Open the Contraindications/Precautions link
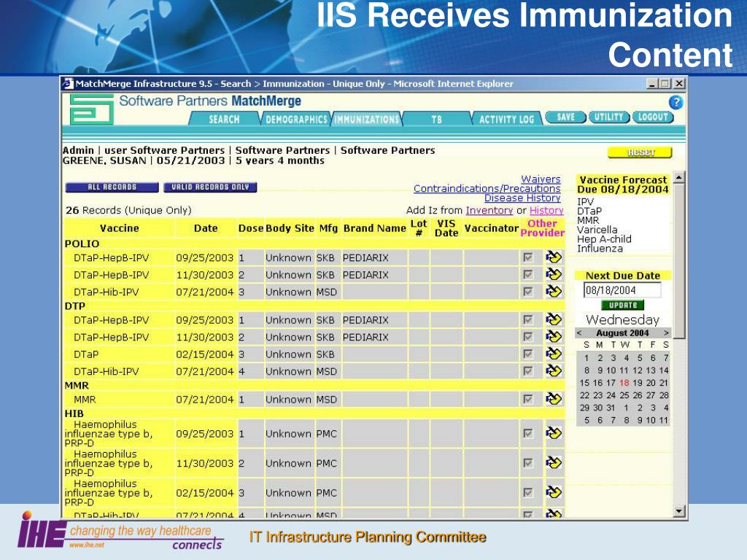This screenshot has width=747, height=560. [x=487, y=189]
